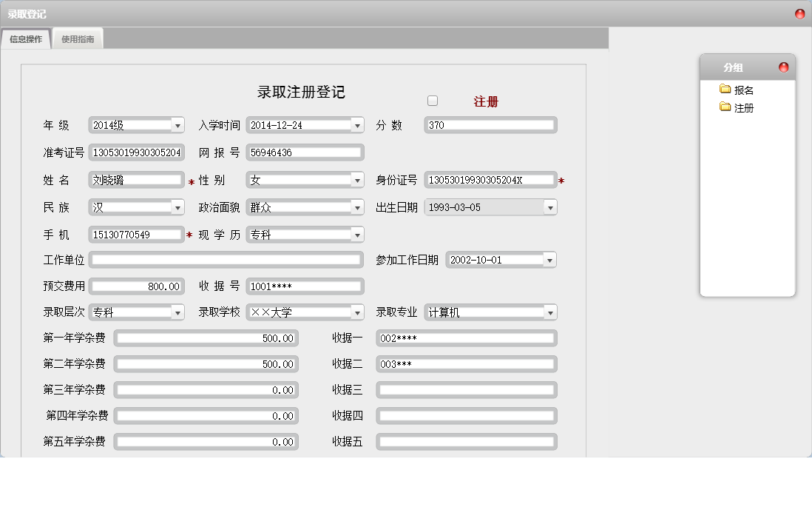The height and width of the screenshot is (527, 812).
Task: Click the red status icon in the title bar
Action: coord(799,13)
